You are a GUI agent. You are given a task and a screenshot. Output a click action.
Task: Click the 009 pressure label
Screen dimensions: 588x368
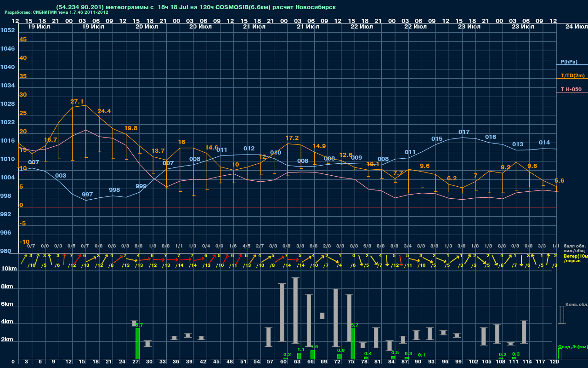click(x=356, y=158)
